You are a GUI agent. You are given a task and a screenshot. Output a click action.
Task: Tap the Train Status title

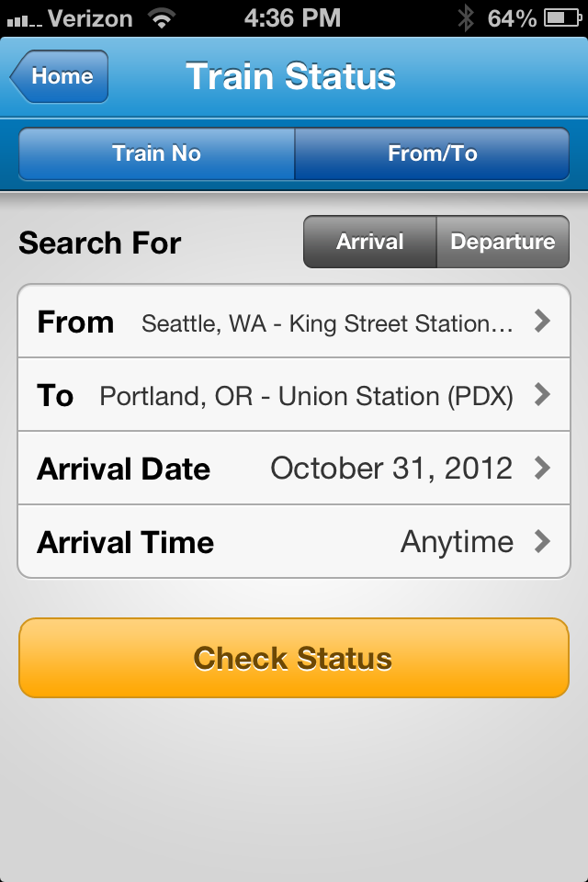(x=290, y=76)
